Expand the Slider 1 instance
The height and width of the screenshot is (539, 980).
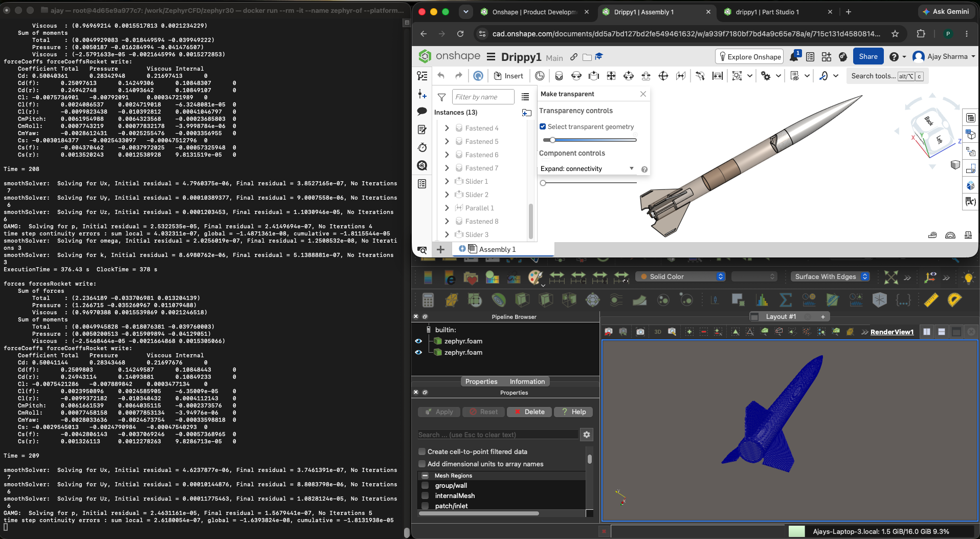tap(447, 181)
